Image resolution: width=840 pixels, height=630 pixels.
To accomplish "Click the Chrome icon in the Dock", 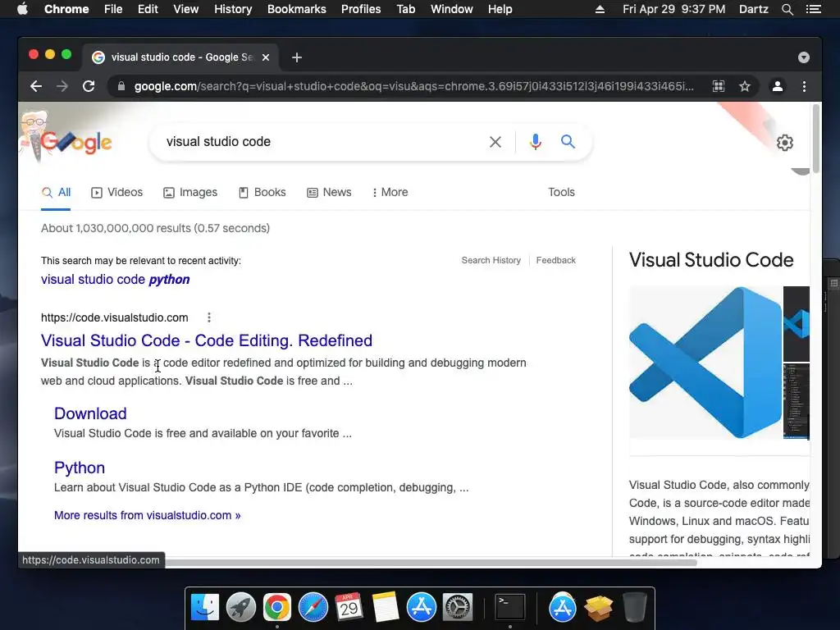I will 277,607.
